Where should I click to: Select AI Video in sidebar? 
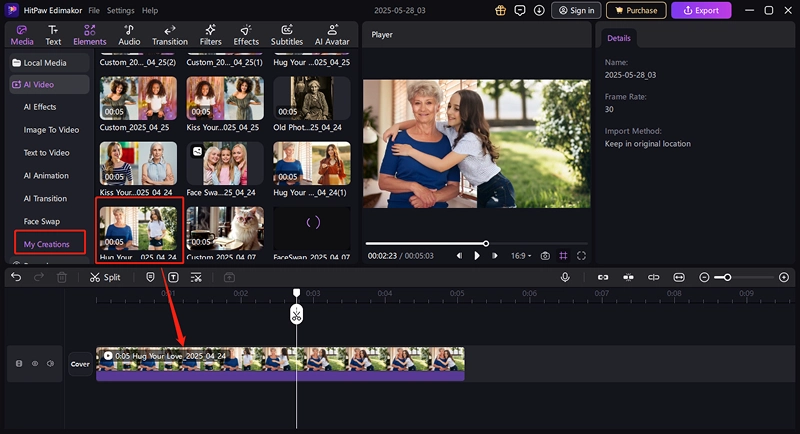49,85
